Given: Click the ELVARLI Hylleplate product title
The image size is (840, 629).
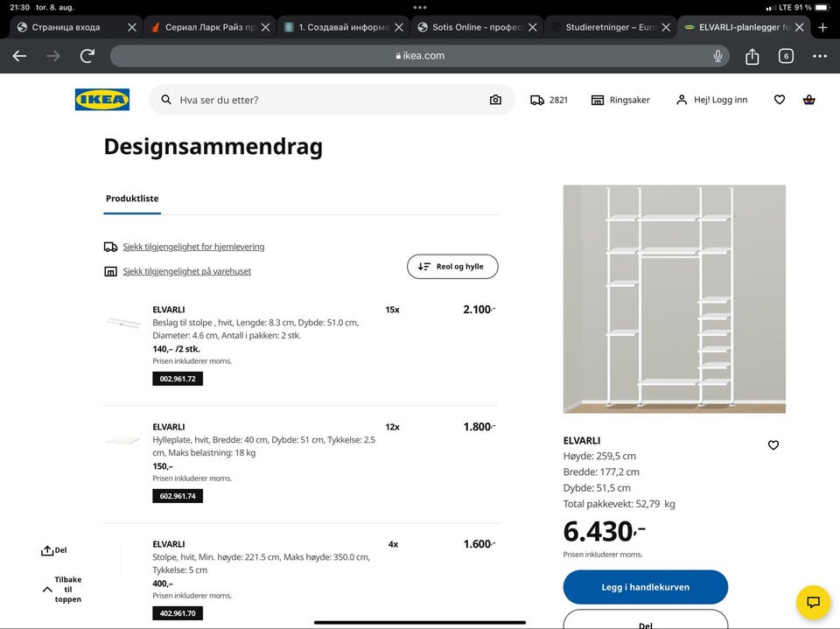Looking at the screenshot, I should (x=169, y=427).
